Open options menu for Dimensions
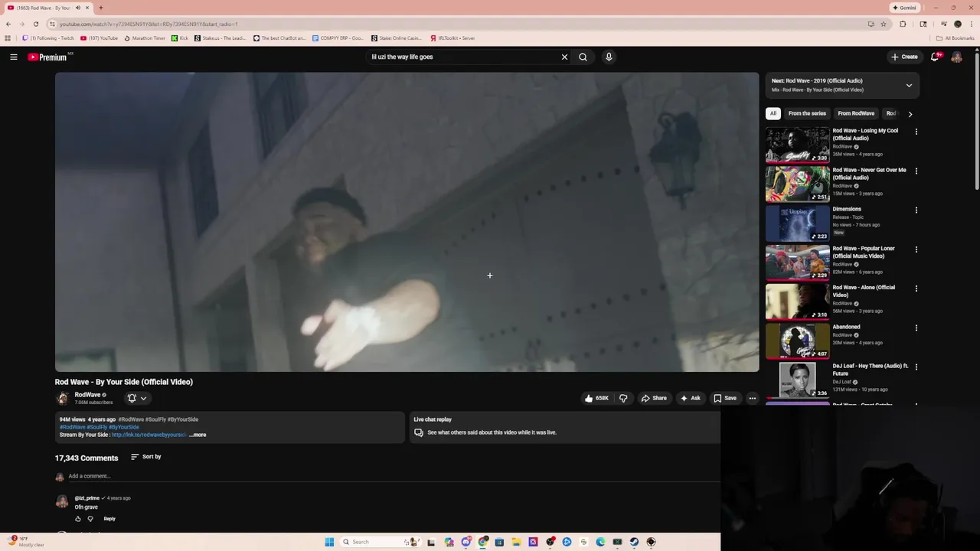The width and height of the screenshot is (980, 551). tap(916, 210)
